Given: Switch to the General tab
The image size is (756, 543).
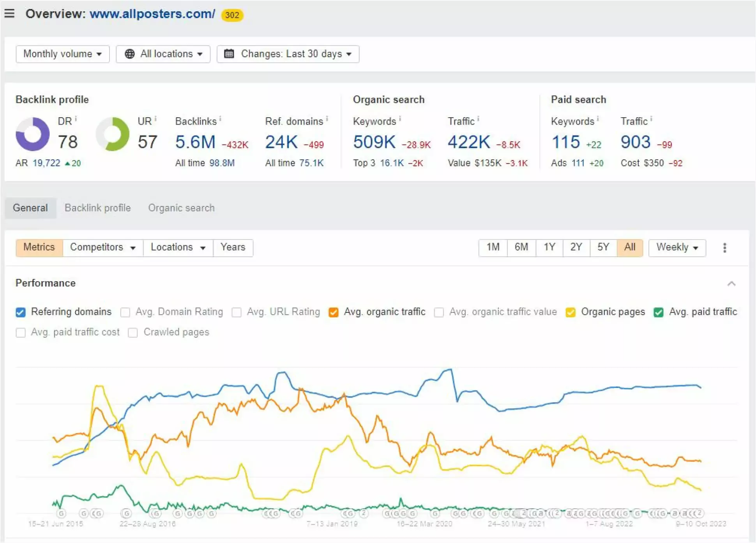Looking at the screenshot, I should point(30,208).
